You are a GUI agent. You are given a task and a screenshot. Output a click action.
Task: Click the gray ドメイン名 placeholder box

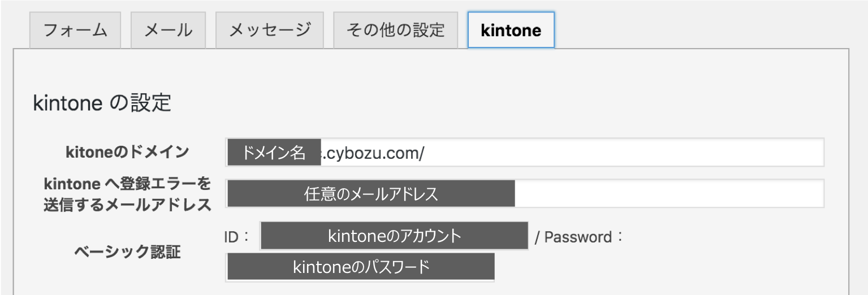274,153
